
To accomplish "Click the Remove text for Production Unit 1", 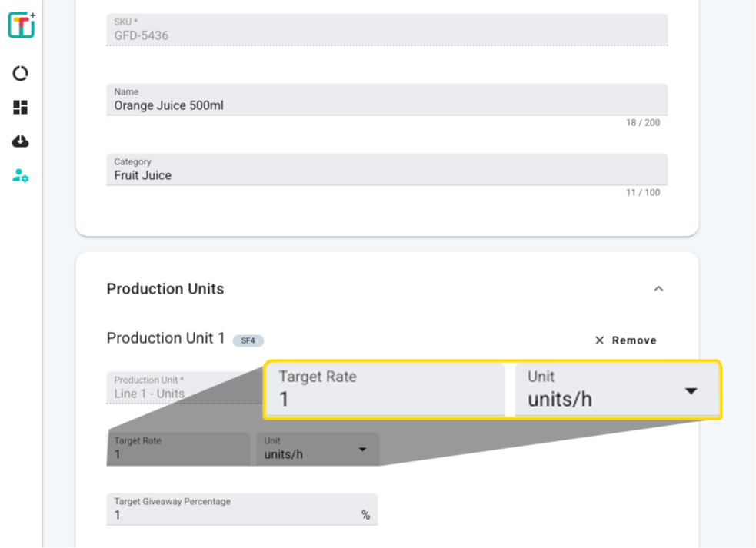I will pos(634,340).
